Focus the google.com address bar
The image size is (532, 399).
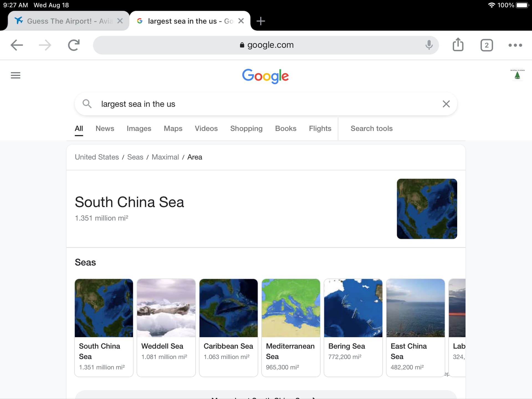point(266,45)
